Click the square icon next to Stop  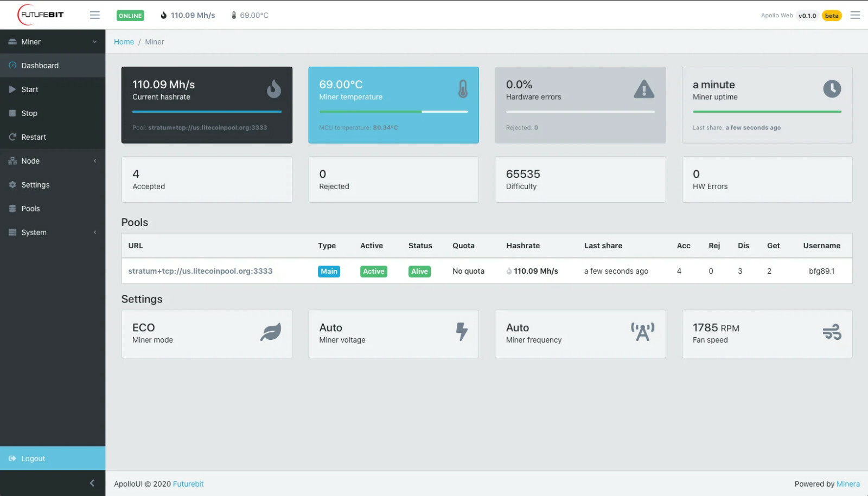click(x=12, y=113)
